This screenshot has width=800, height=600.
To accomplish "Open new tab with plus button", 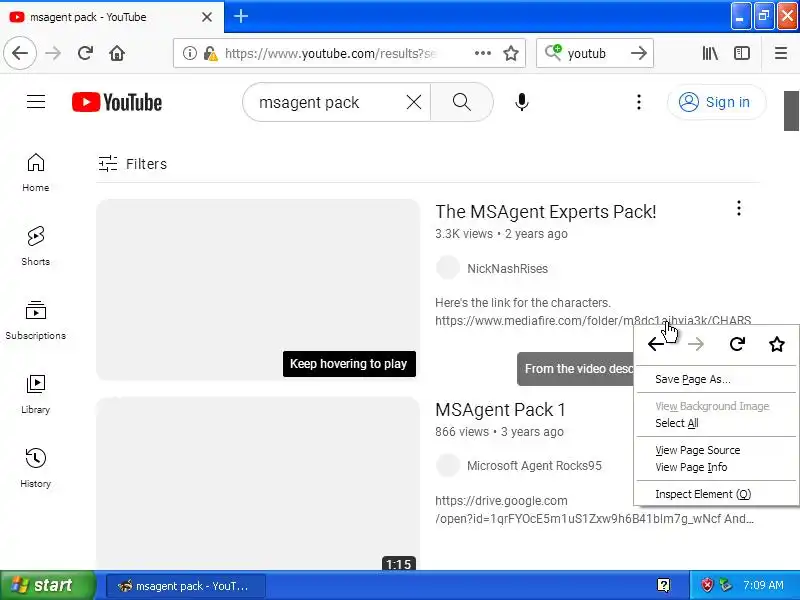I will pos(241,16).
